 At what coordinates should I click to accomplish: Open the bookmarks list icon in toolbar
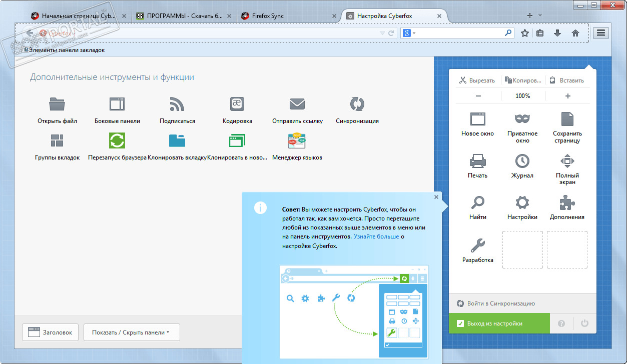coord(540,33)
